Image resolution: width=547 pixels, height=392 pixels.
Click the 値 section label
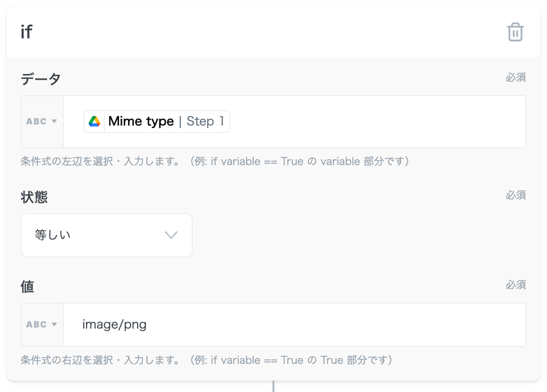pyautogui.click(x=27, y=287)
